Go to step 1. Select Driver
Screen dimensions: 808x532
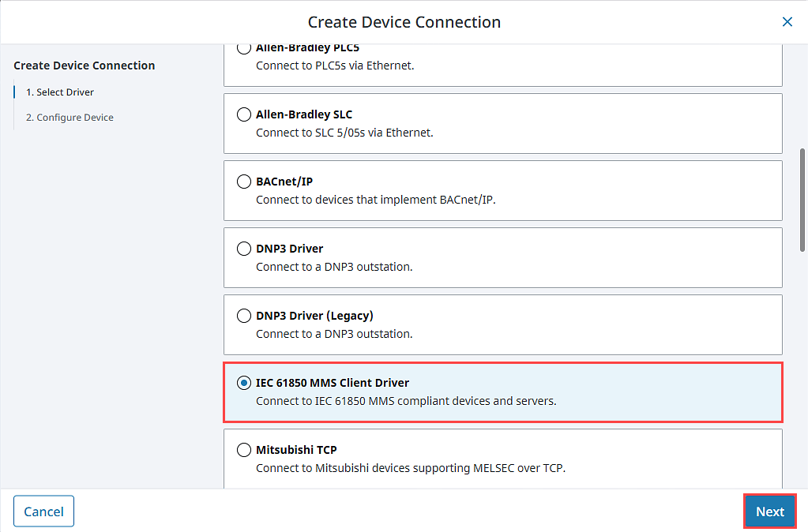(x=60, y=92)
